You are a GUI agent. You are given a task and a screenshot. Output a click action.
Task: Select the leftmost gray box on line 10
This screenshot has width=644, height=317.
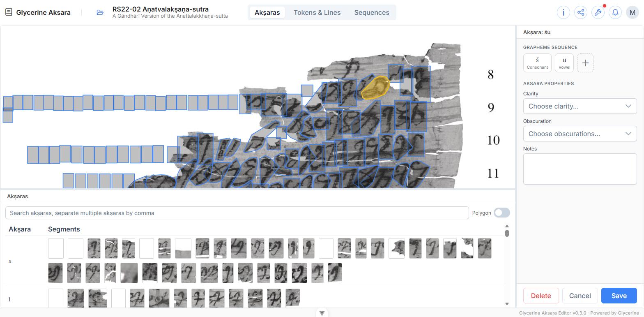click(x=33, y=155)
